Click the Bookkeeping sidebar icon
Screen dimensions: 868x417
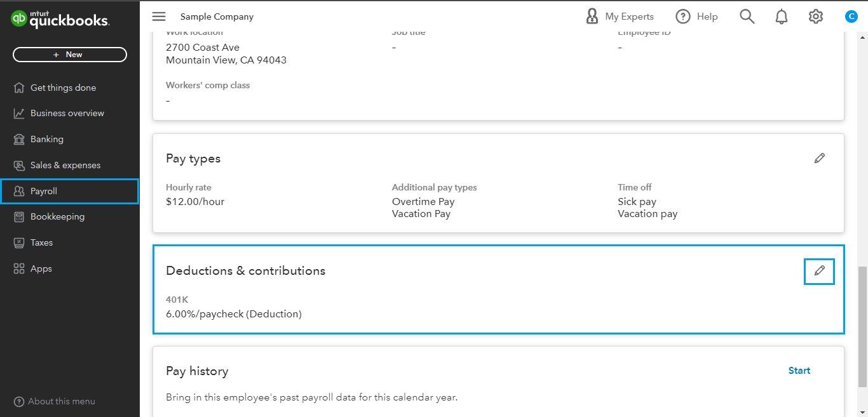click(x=18, y=216)
